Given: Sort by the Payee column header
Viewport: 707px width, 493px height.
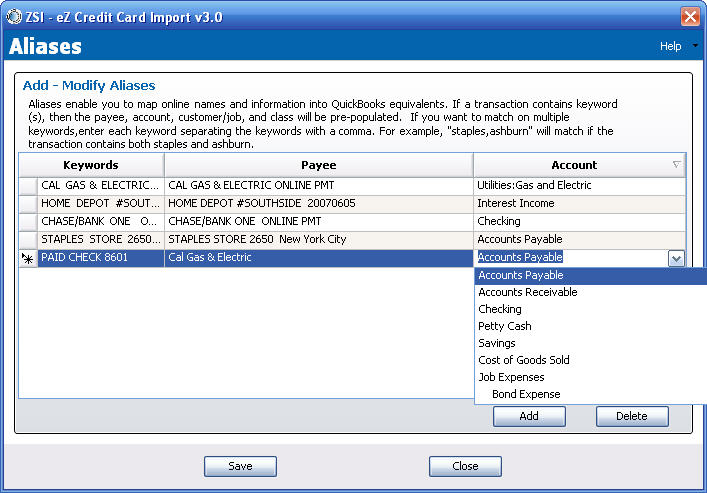Looking at the screenshot, I should click(319, 165).
